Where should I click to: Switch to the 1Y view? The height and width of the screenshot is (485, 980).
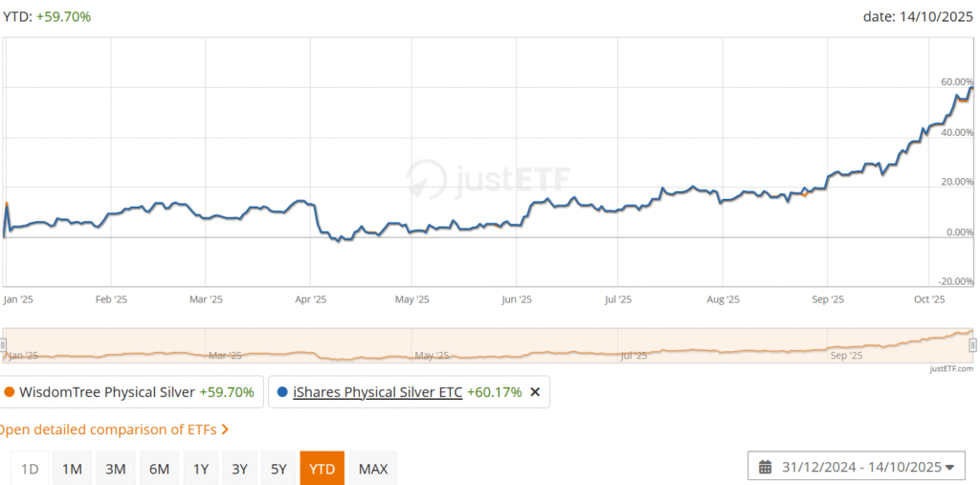tap(201, 469)
